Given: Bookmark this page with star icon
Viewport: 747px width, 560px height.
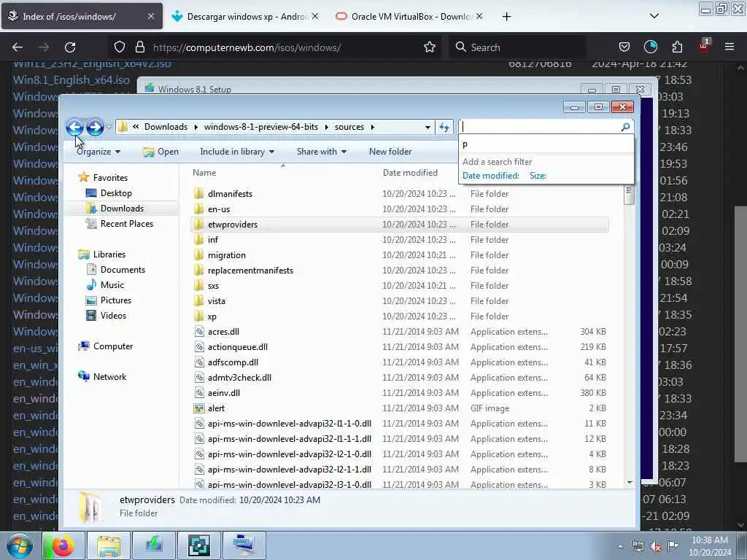Looking at the screenshot, I should tap(429, 47).
